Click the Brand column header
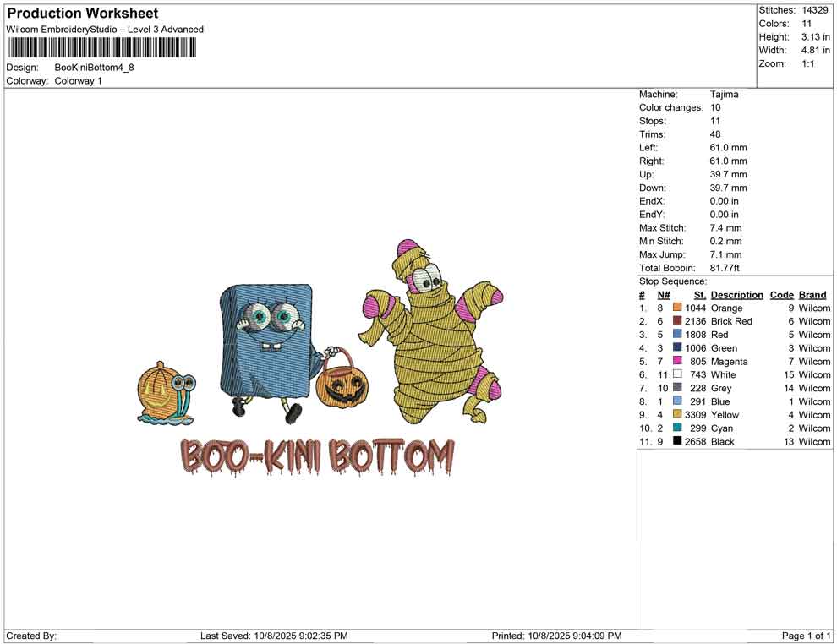The height and width of the screenshot is (644, 837). (x=812, y=294)
